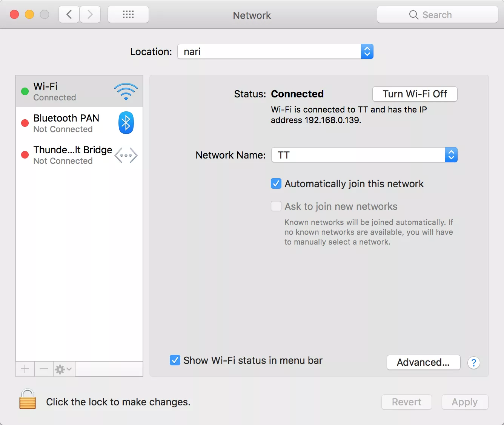Select Bluetooth PAN service in sidebar
This screenshot has height=425, width=504.
coord(79,123)
